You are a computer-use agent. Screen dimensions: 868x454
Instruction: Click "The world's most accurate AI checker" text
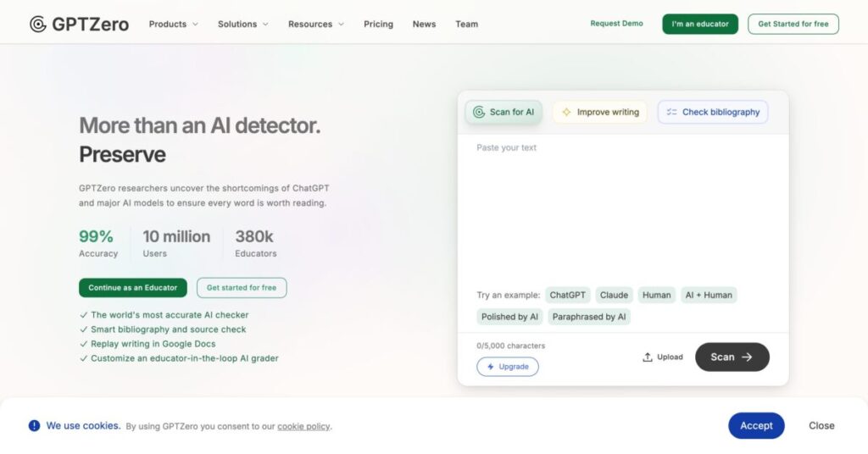(x=170, y=314)
